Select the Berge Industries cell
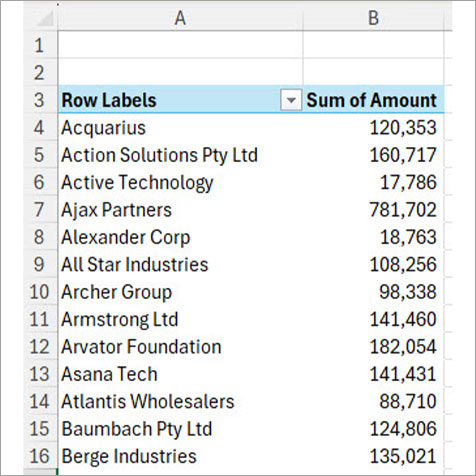Screen dimensions: 476x476 click(180, 455)
